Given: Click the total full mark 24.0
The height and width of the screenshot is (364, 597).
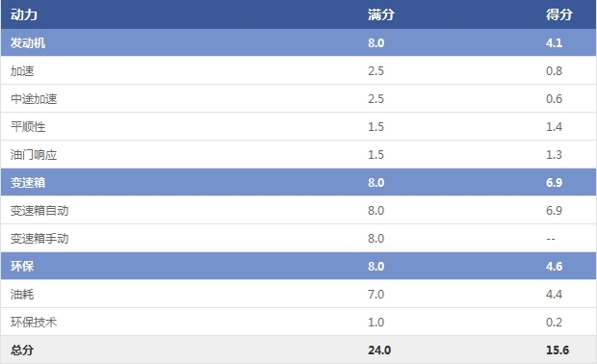Looking at the screenshot, I should point(379,350).
